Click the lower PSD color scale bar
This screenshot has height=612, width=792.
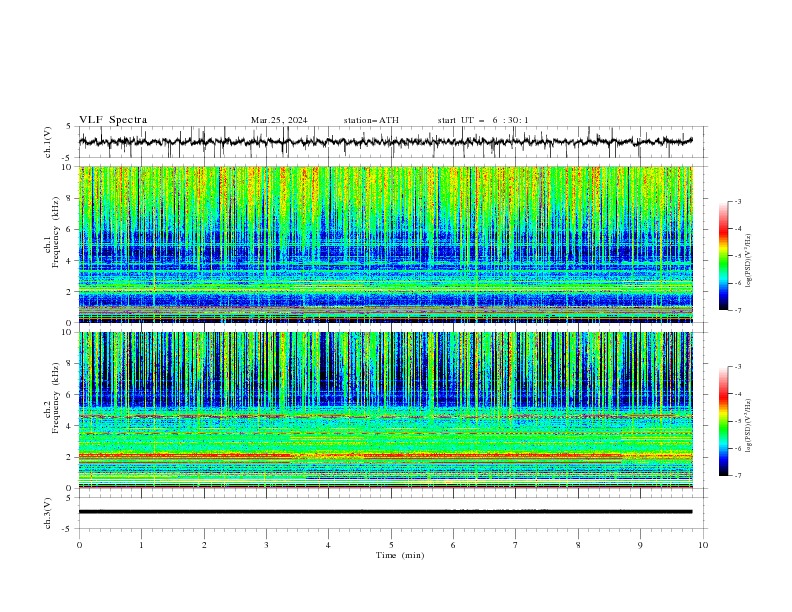click(x=723, y=421)
